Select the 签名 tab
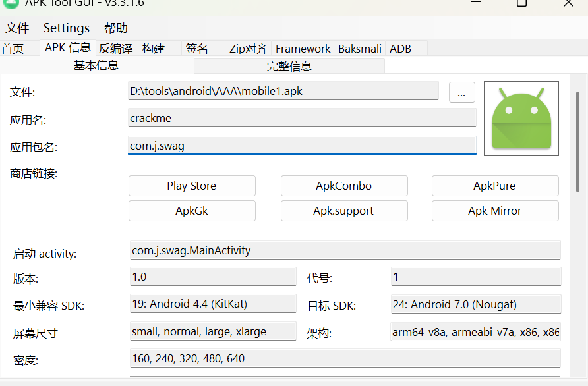This screenshot has width=588, height=386. point(196,49)
